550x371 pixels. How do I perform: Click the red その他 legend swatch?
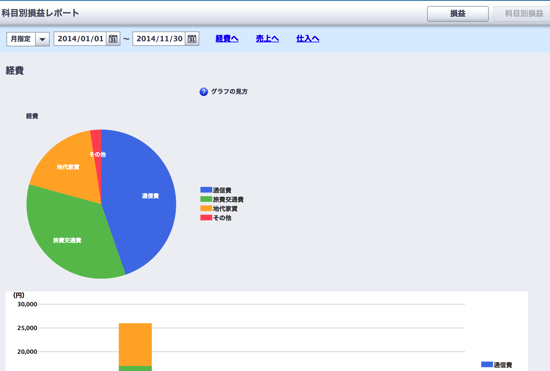coord(206,217)
